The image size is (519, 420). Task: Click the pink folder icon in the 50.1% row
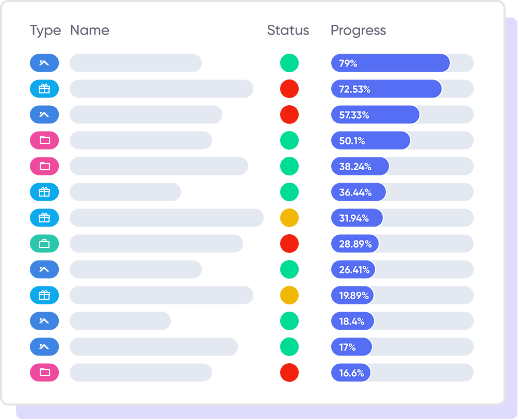pos(44,140)
